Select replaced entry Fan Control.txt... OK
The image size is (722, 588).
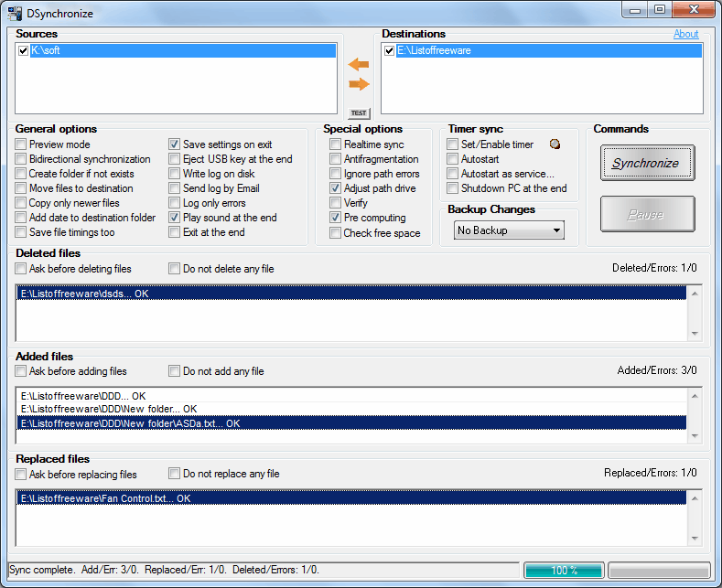pyautogui.click(x=351, y=498)
